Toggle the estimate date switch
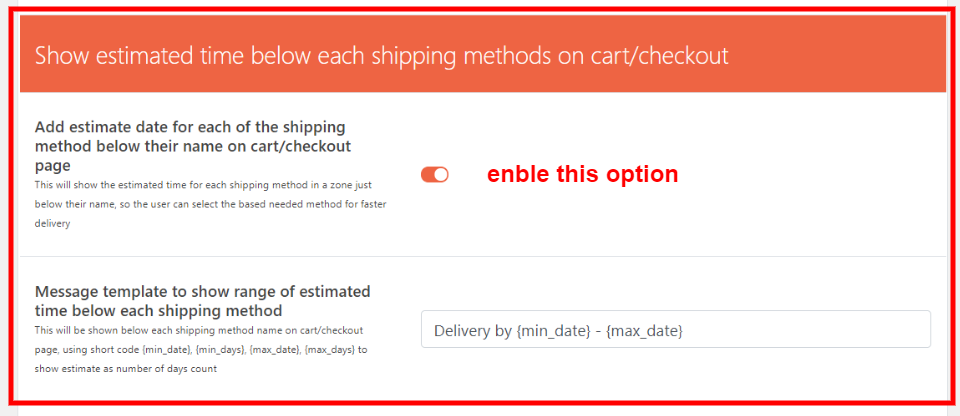 435,175
